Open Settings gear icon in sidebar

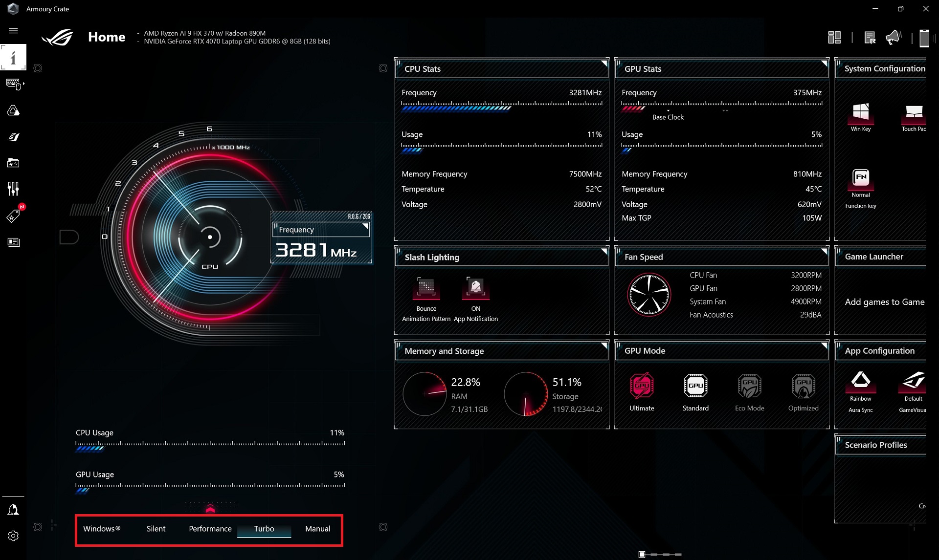click(x=13, y=536)
